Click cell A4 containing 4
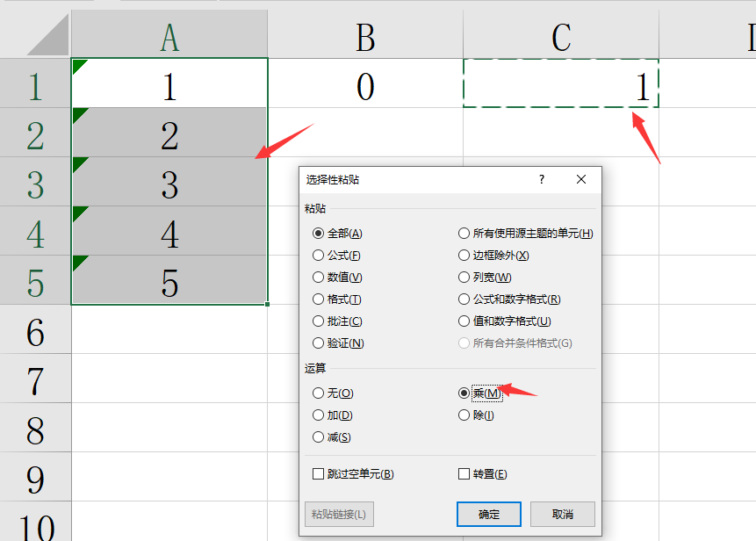The height and width of the screenshot is (541, 756). pyautogui.click(x=169, y=231)
